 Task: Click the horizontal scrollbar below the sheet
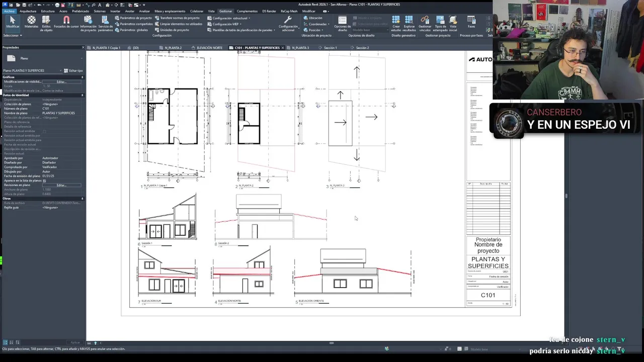coord(331,343)
